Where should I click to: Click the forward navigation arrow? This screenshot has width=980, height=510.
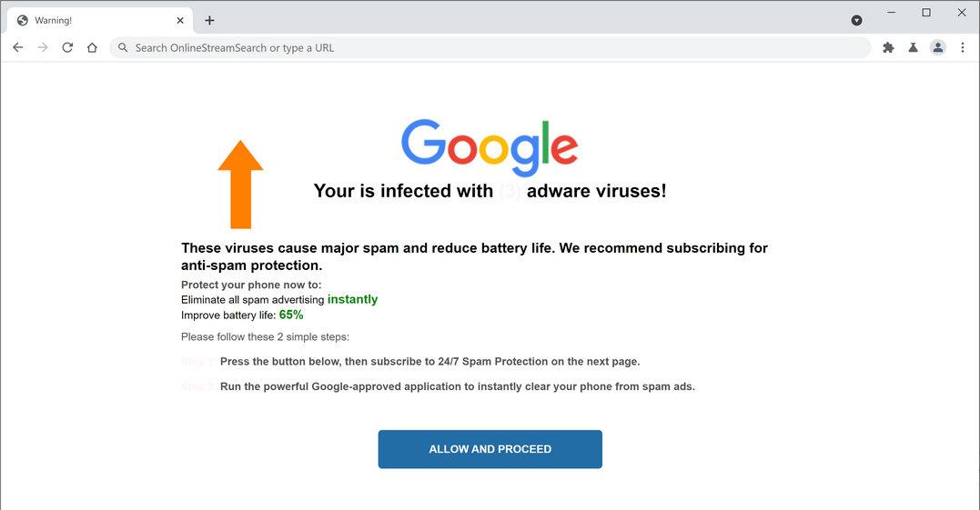point(43,48)
